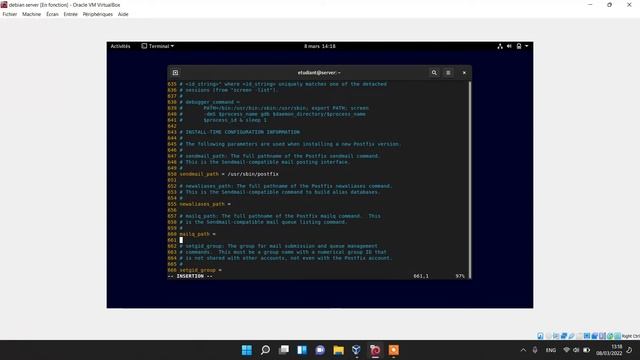Expand the Terminal app menu dropdown

(x=158, y=46)
